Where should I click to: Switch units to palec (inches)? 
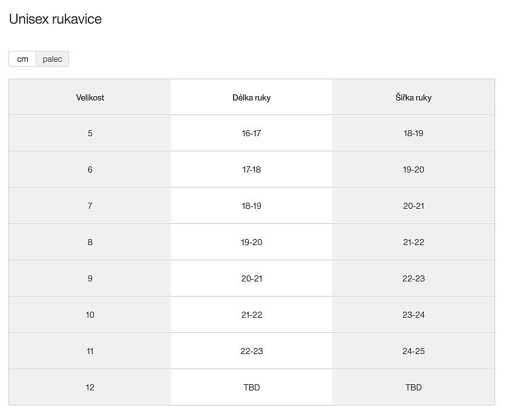[x=53, y=59]
